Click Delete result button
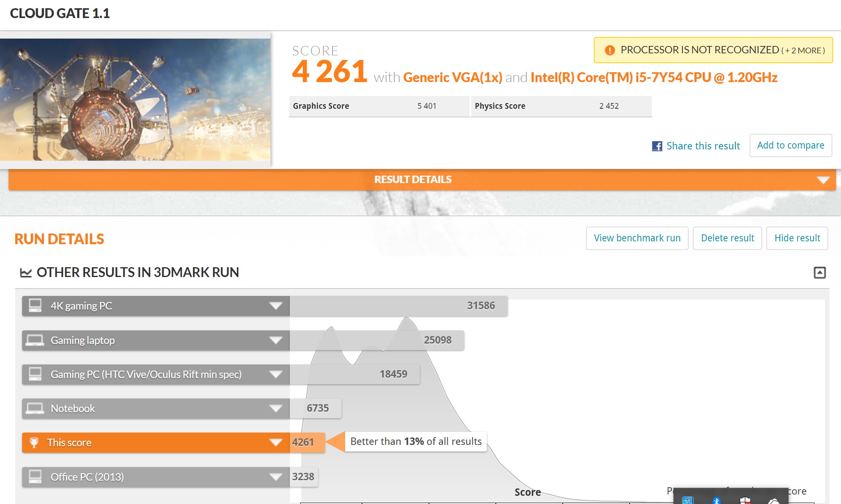The image size is (841, 504). coord(727,238)
